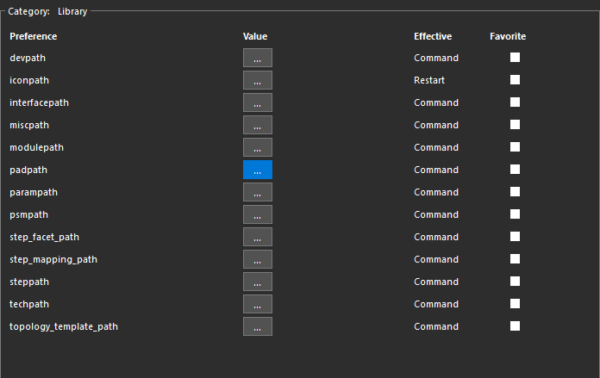The width and height of the screenshot is (600, 378).
Task: Click interfacepath ellipsis value button
Action: 258,103
